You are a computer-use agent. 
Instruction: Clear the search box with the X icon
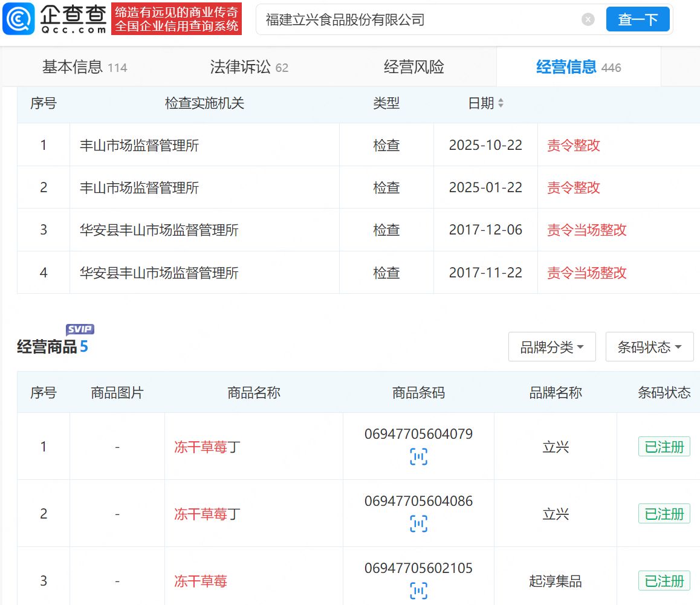[588, 19]
